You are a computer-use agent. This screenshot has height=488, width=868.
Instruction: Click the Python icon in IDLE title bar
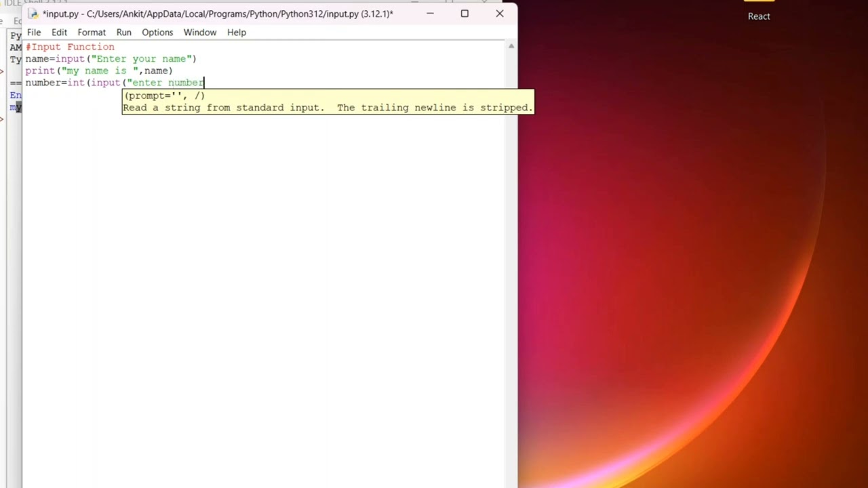33,14
